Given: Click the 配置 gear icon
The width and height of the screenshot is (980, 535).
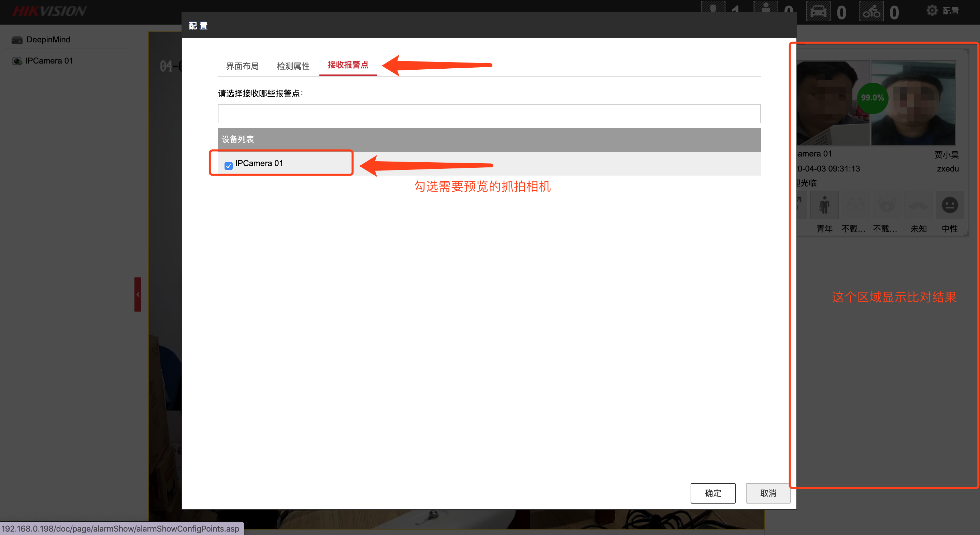Looking at the screenshot, I should click(932, 11).
